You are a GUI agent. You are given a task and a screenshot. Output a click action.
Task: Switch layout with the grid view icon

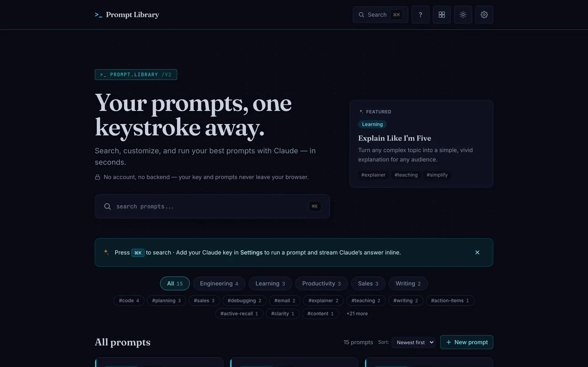pyautogui.click(x=442, y=15)
